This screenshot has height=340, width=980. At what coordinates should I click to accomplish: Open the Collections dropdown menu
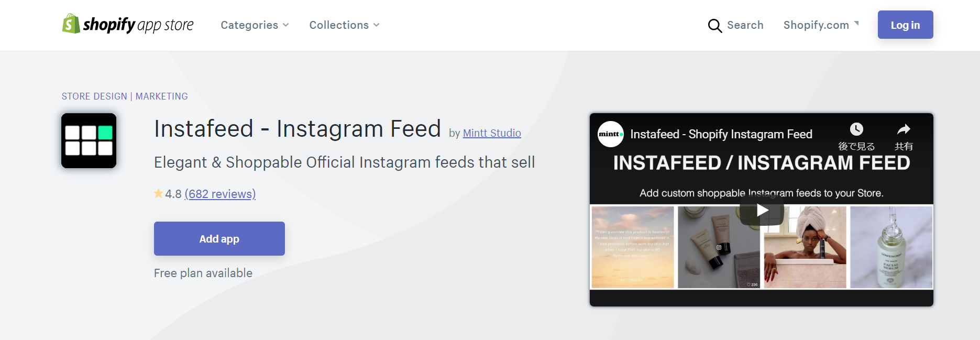click(x=344, y=25)
